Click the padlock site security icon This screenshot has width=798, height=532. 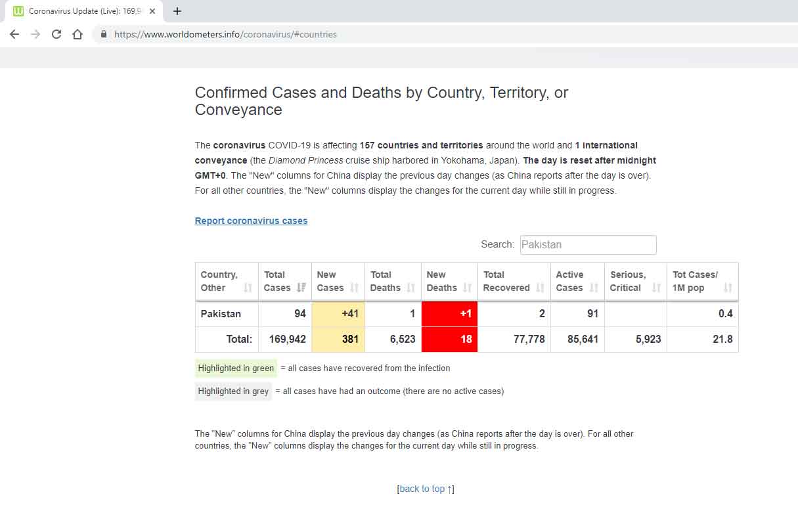103,34
